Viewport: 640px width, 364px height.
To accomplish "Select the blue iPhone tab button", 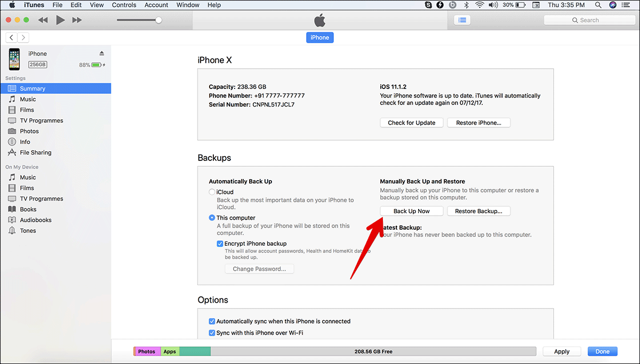I will click(320, 37).
